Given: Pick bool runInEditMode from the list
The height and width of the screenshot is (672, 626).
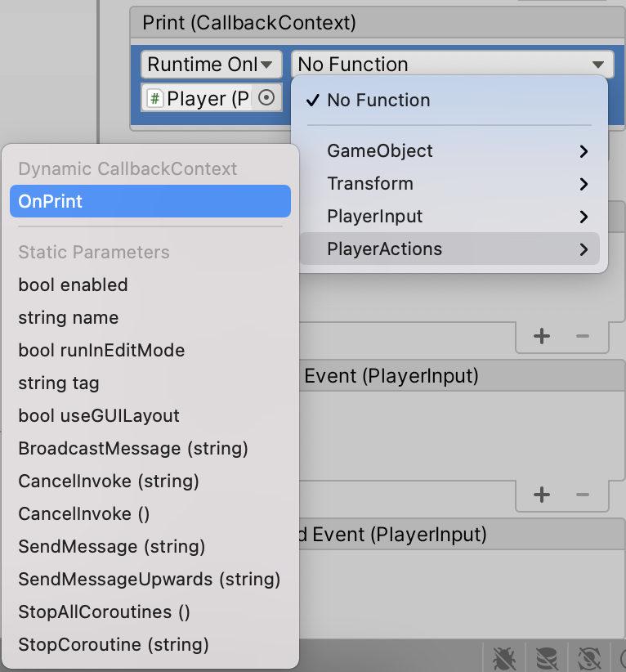Looking at the screenshot, I should click(150, 350).
